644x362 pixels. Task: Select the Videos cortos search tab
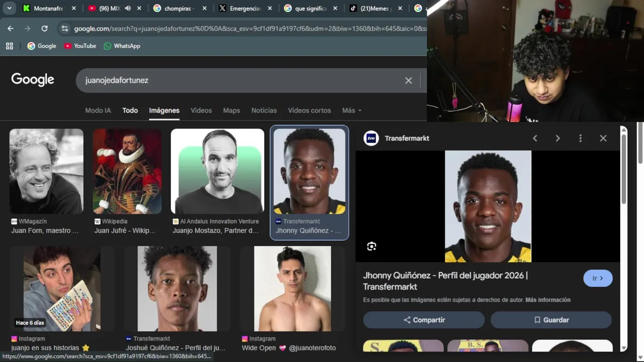[309, 110]
